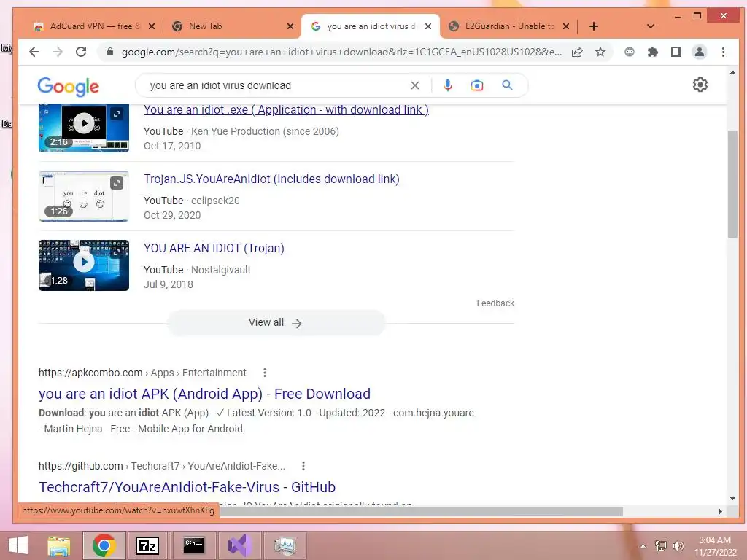Search by image with camera icon
Screen dimensions: 747x560
click(477, 85)
